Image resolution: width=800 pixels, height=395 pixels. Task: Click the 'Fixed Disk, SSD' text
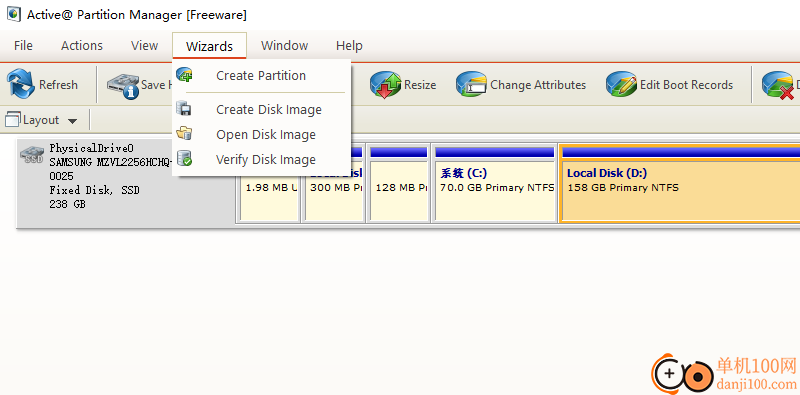click(x=94, y=190)
